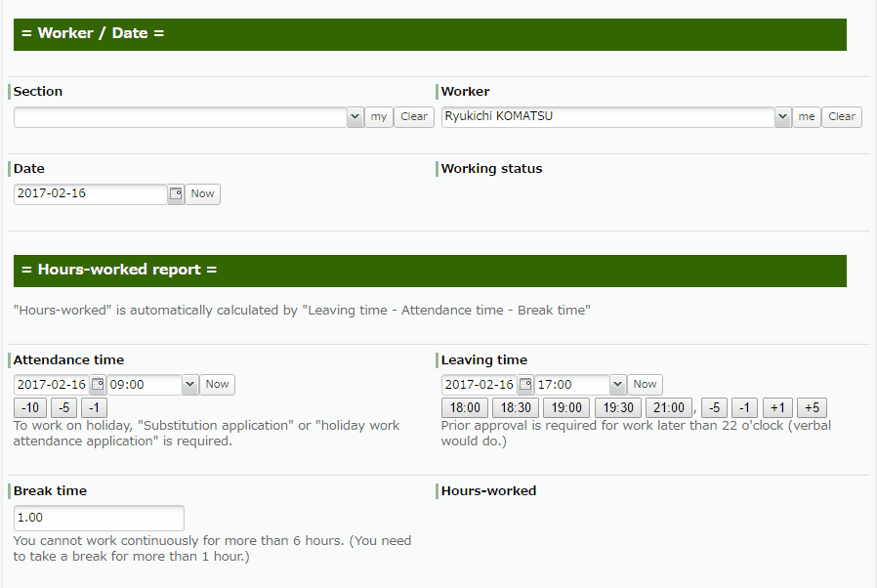
Task: Open the calendar picker for Attendance time date
Action: (x=96, y=385)
